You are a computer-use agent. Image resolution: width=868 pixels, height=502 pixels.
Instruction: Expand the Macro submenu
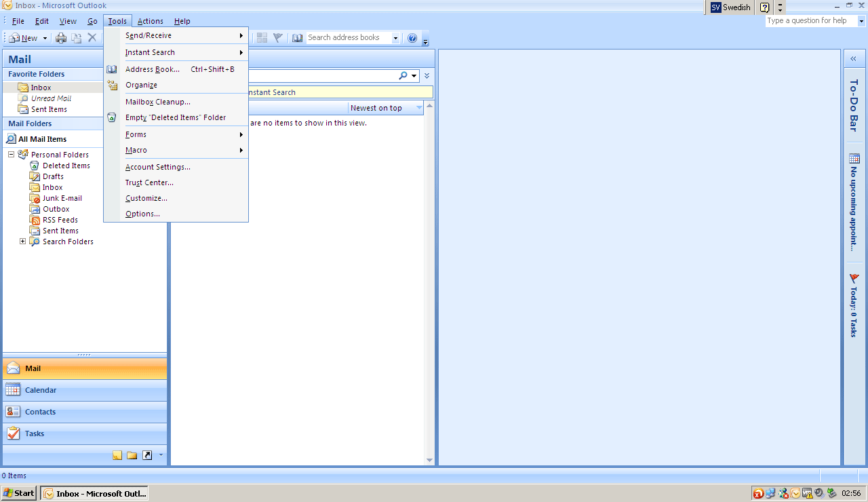176,150
